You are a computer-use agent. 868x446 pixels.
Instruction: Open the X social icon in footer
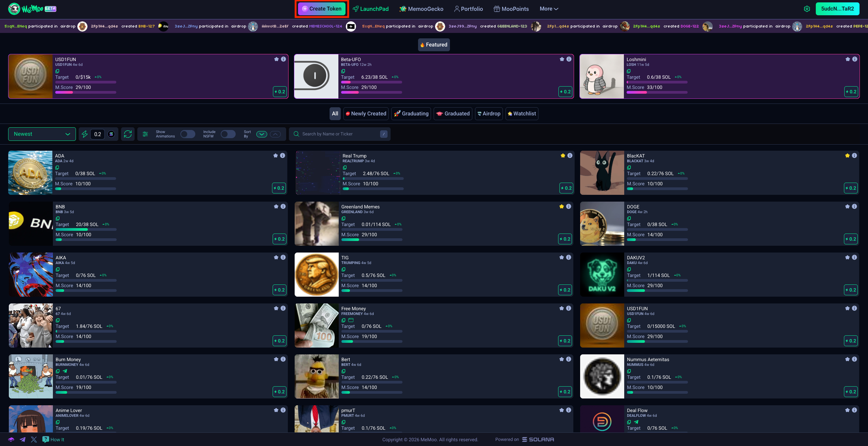[x=34, y=440]
